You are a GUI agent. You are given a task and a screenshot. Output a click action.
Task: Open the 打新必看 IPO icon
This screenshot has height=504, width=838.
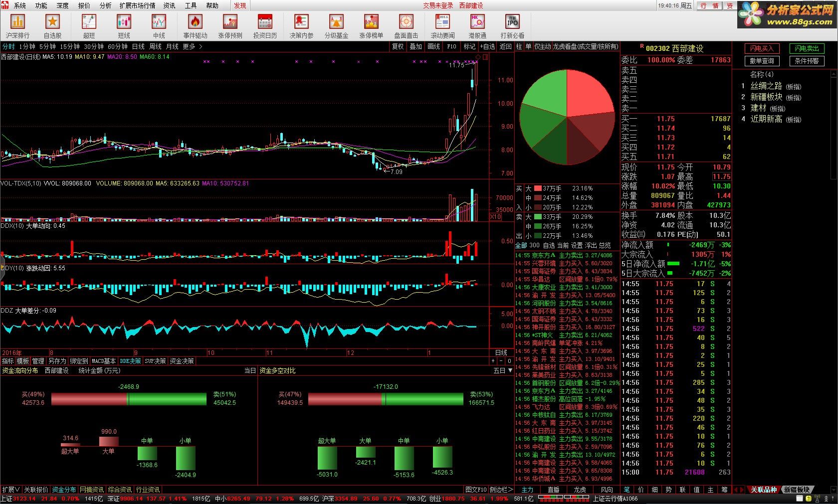click(512, 26)
